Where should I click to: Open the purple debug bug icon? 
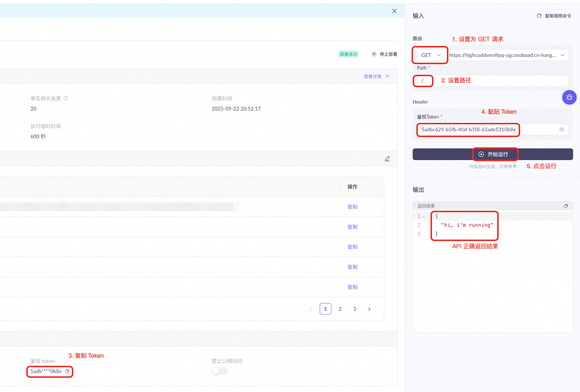click(x=569, y=97)
